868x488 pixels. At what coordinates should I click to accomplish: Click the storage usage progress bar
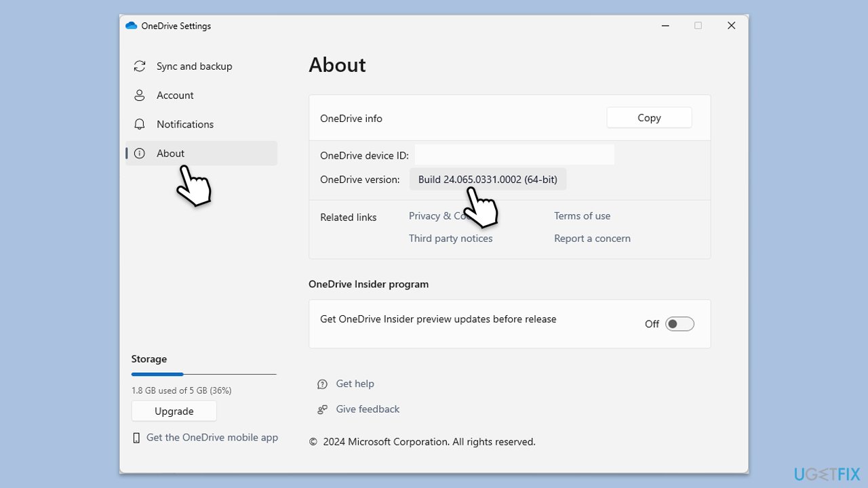pos(203,374)
